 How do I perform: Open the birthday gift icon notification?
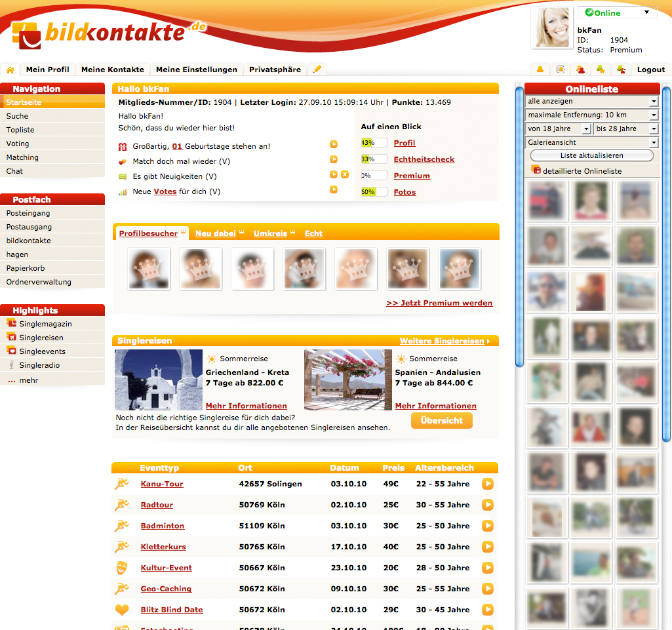[123, 147]
